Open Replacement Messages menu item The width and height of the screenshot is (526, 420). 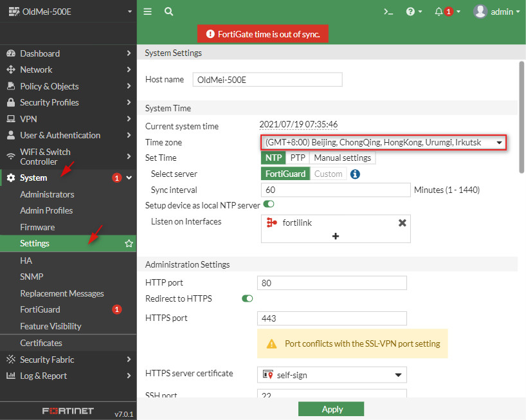[x=62, y=293]
